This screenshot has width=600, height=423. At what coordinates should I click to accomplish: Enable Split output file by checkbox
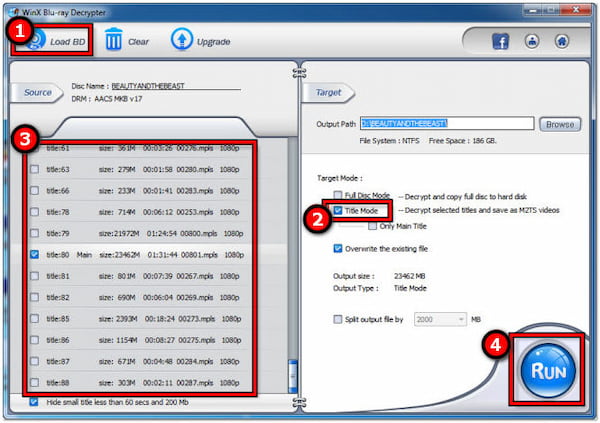pyautogui.click(x=338, y=318)
